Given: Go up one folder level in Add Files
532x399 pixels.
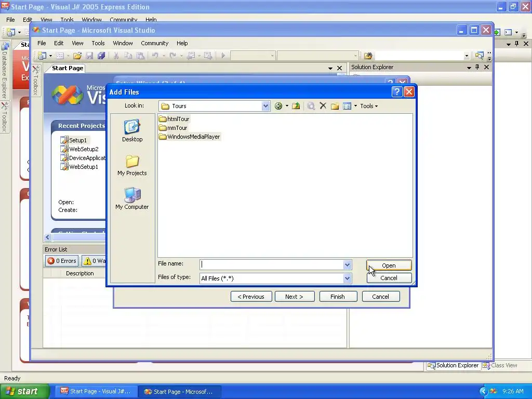Looking at the screenshot, I should (296, 106).
